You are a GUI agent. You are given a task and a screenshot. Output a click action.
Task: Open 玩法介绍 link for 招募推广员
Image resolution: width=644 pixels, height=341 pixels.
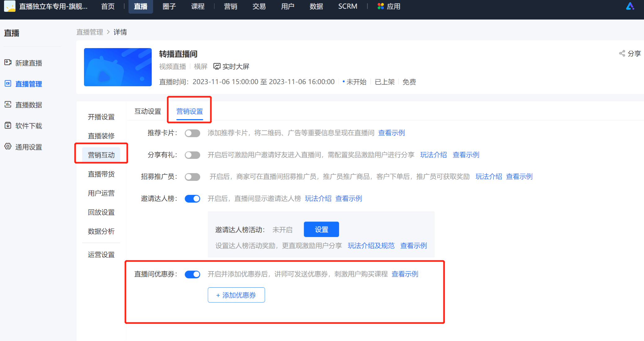(x=489, y=177)
